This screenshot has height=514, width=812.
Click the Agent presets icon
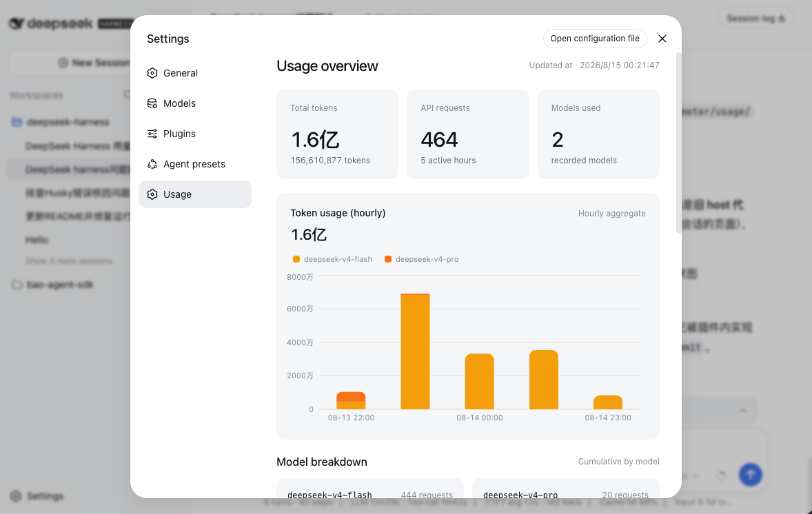[152, 164]
